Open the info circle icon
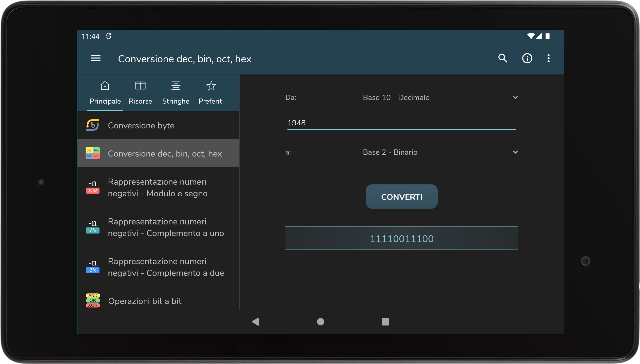Image resolution: width=640 pixels, height=364 pixels. point(527,59)
